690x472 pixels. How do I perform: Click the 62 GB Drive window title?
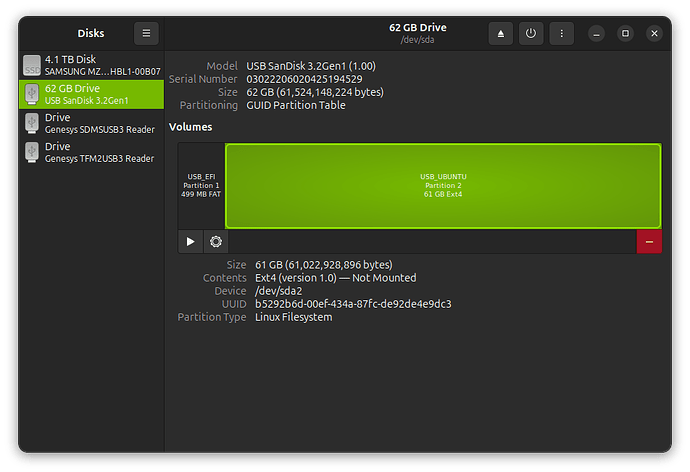(418, 28)
